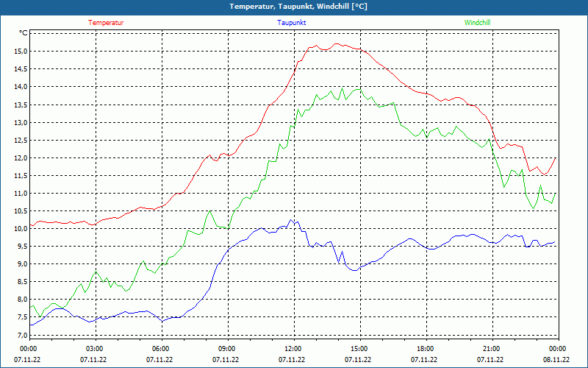The image size is (588, 368).
Task: Click the 10,0 y-axis value
Action: tap(21, 229)
